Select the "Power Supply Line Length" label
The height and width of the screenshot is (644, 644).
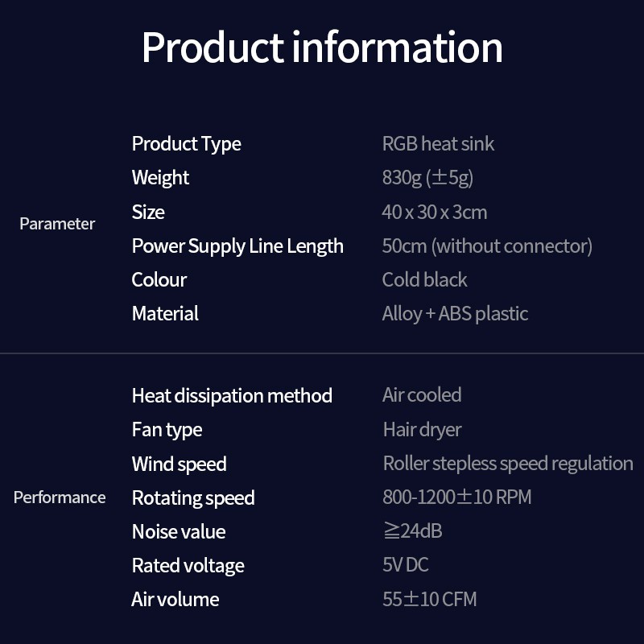[237, 246]
